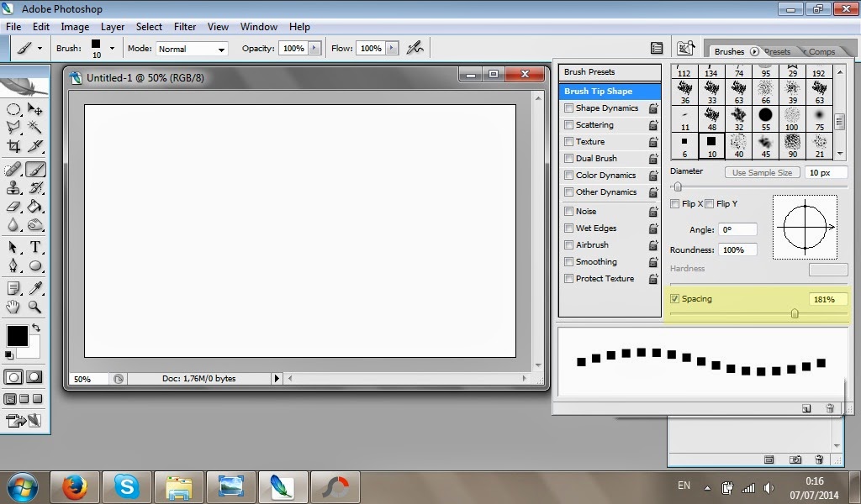Reset default foreground and background colors

pyautogui.click(x=9, y=355)
